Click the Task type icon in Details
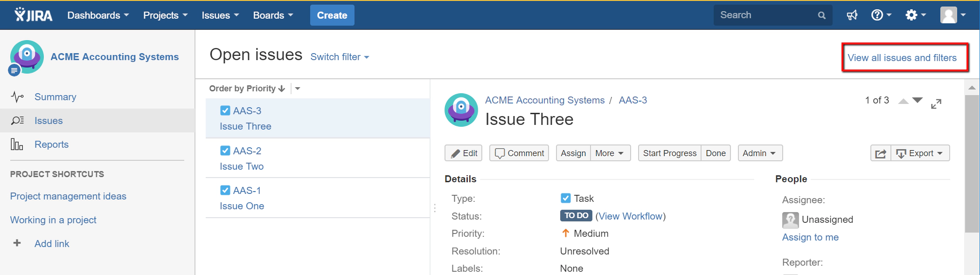This screenshot has width=980, height=275. [565, 198]
